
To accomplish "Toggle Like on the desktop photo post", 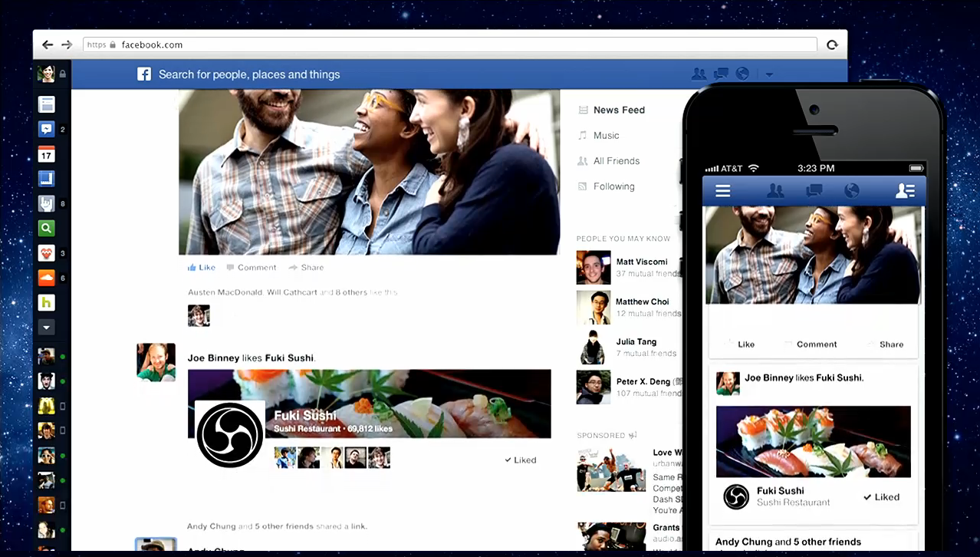I will coord(202,268).
